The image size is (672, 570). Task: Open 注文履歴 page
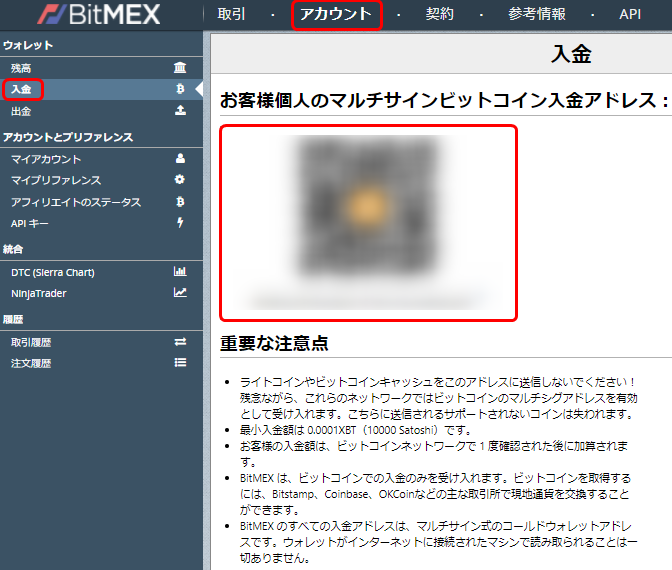(31, 363)
